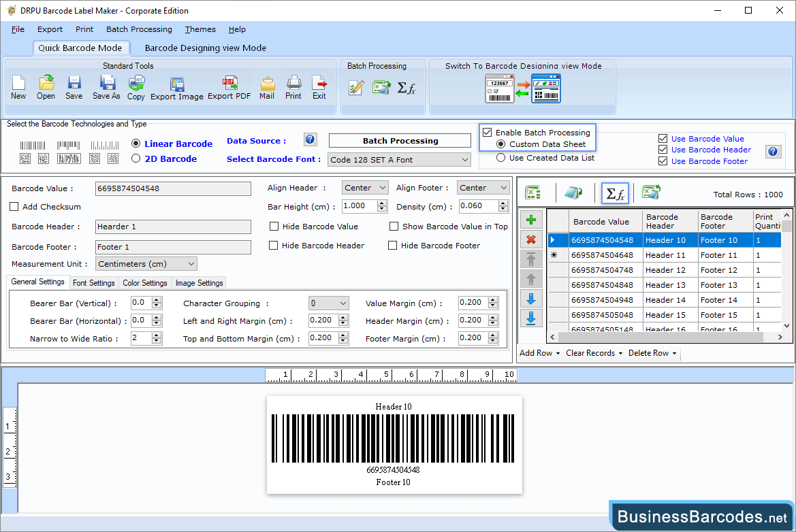Screen dimensions: 796x532
Task: Open the File menu
Action: (x=18, y=29)
